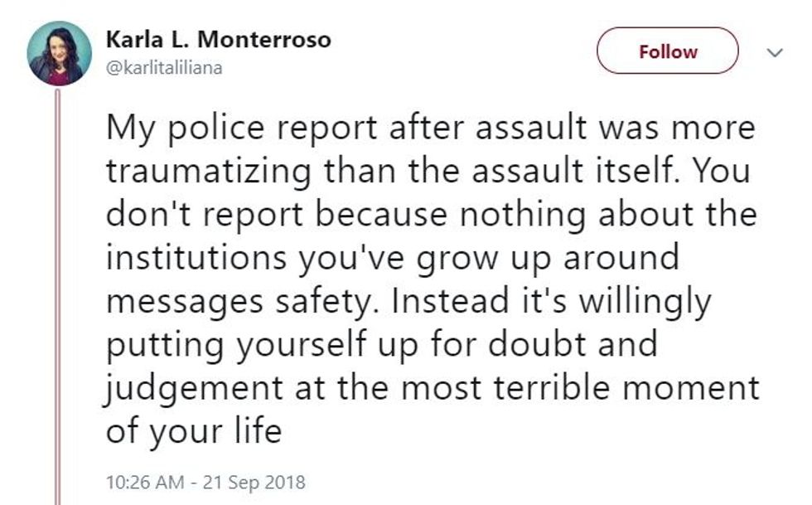Click the line starting 'messages safety'

(408, 301)
